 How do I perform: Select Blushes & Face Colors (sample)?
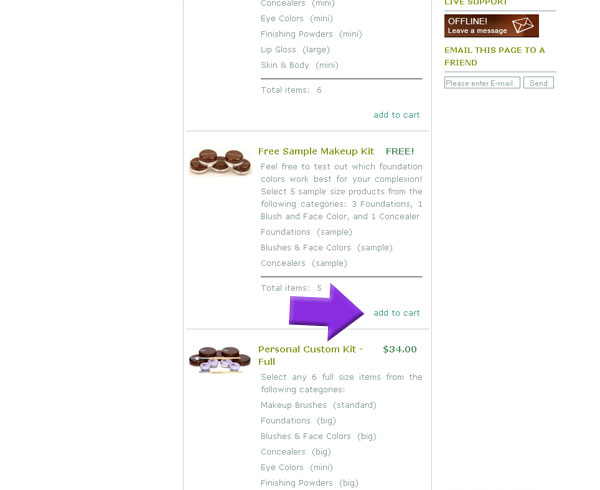326,248
